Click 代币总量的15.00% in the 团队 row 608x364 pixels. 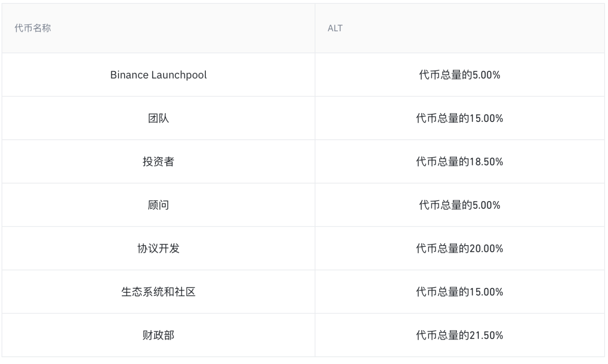[x=459, y=119]
